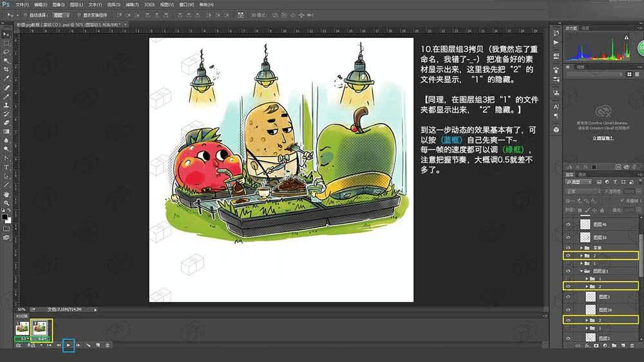
Task: Open frame 1 delay time dropdown
Action: 24,339
